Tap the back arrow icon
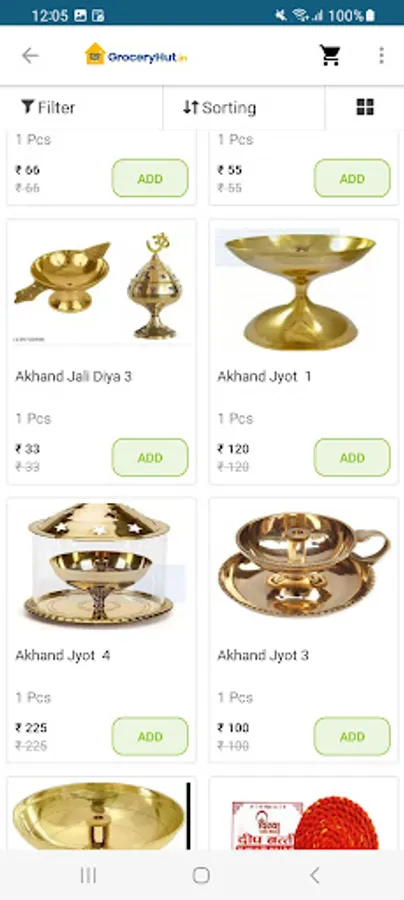This screenshot has height=900, width=404. [x=30, y=56]
